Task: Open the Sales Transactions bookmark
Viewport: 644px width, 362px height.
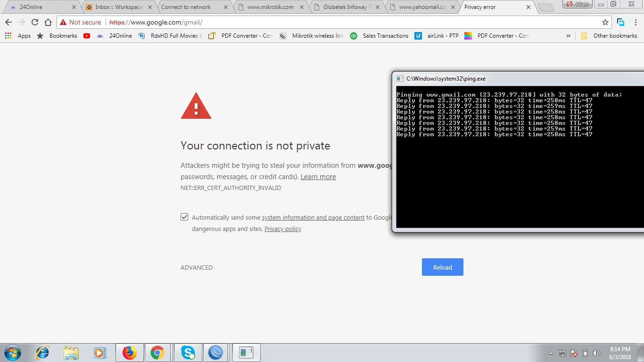Action: (379, 36)
